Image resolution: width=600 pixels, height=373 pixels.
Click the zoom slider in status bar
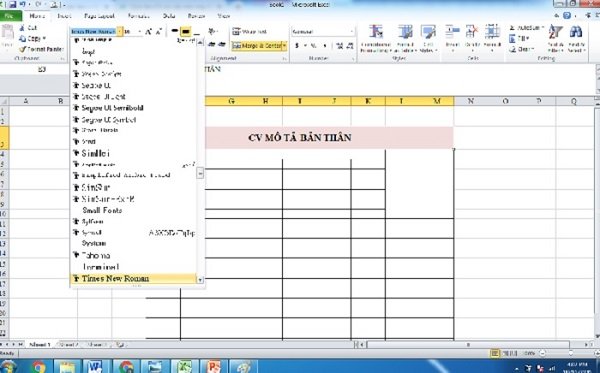click(x=571, y=353)
